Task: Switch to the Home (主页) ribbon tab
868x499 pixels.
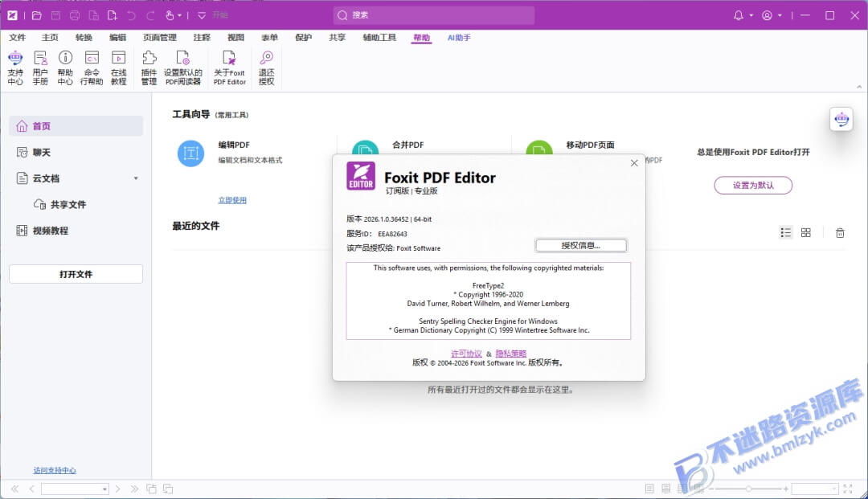Action: (x=50, y=38)
